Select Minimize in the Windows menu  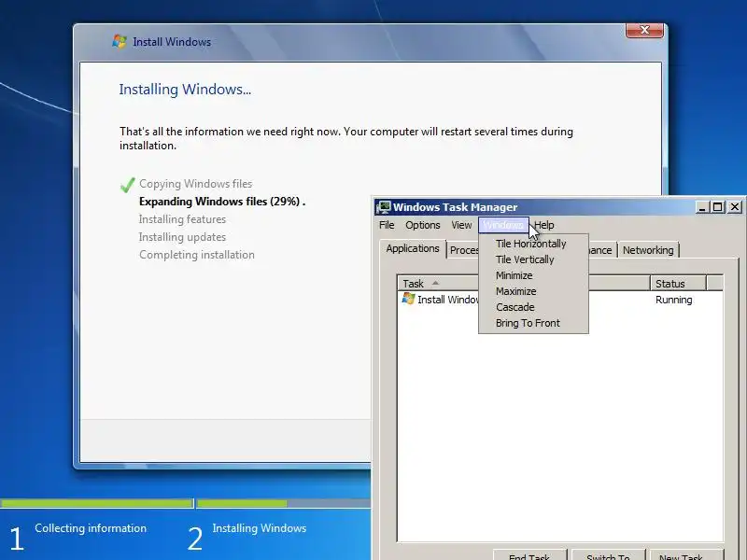[533, 275]
